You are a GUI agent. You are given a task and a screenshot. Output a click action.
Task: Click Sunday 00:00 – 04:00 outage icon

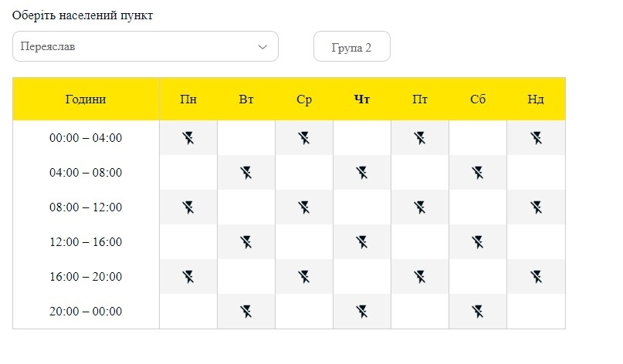tap(536, 138)
